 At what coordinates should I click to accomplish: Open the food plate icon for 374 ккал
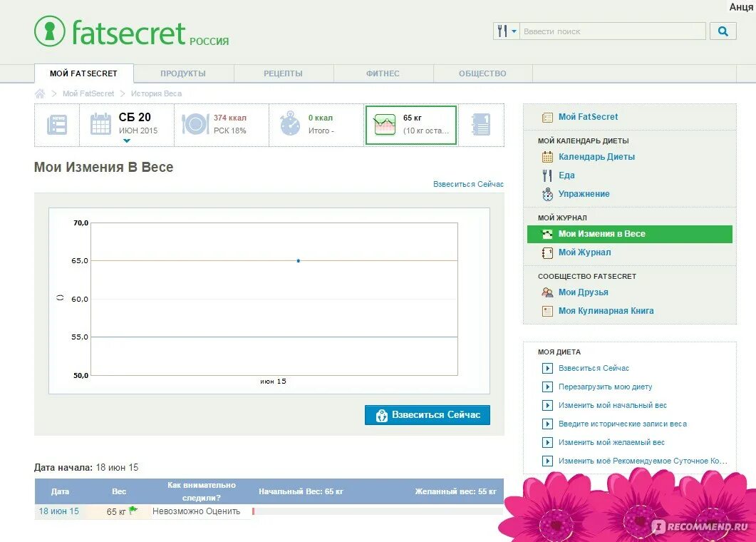[195, 124]
